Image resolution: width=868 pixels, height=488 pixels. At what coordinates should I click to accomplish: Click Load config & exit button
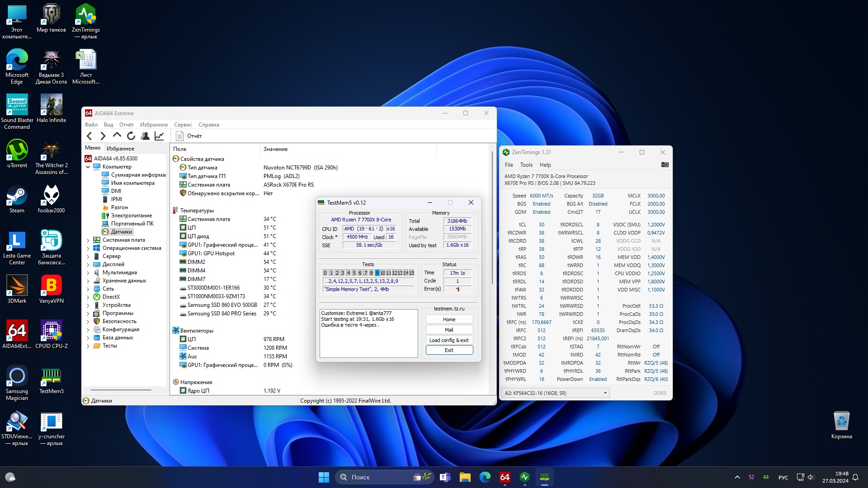449,340
